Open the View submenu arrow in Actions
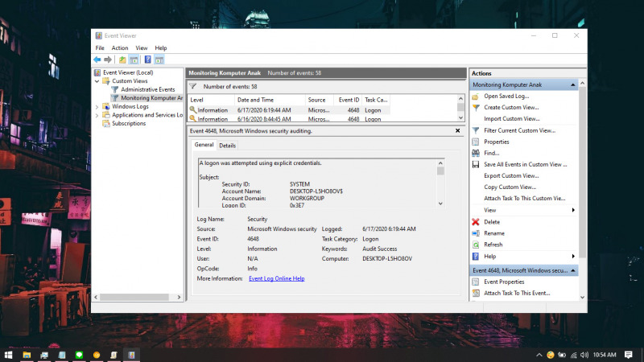Viewport: 644px width, 362px height. click(573, 211)
